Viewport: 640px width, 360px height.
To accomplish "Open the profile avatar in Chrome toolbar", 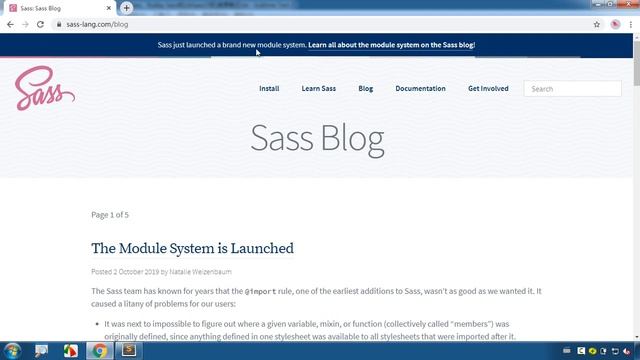I will click(x=616, y=24).
